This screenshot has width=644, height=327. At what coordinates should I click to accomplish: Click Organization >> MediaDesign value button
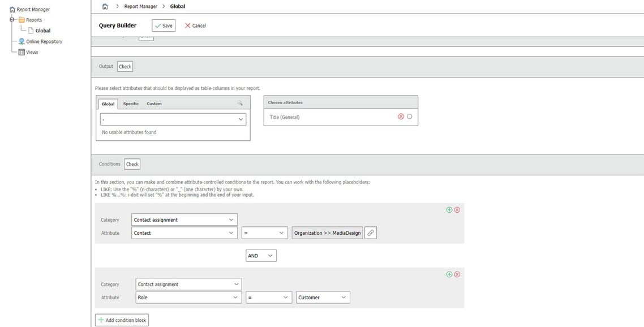[327, 233]
